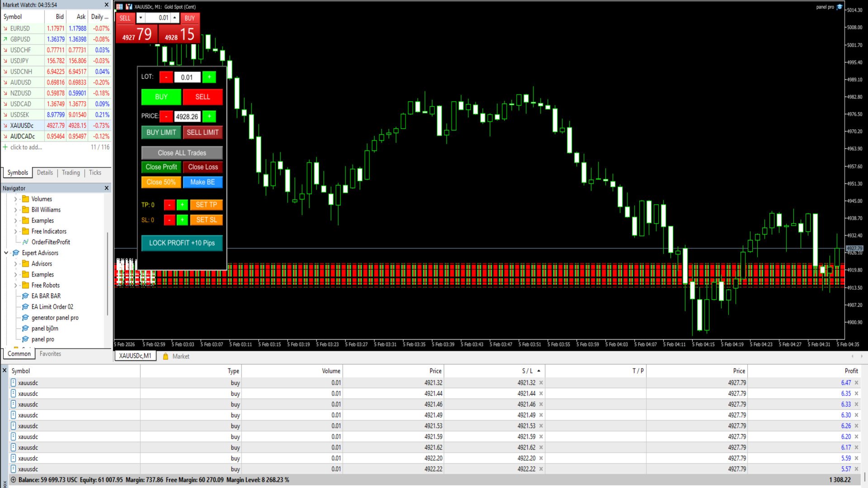Open one-click volume dropdown arrow
The height and width of the screenshot is (488, 868).
pos(141,18)
